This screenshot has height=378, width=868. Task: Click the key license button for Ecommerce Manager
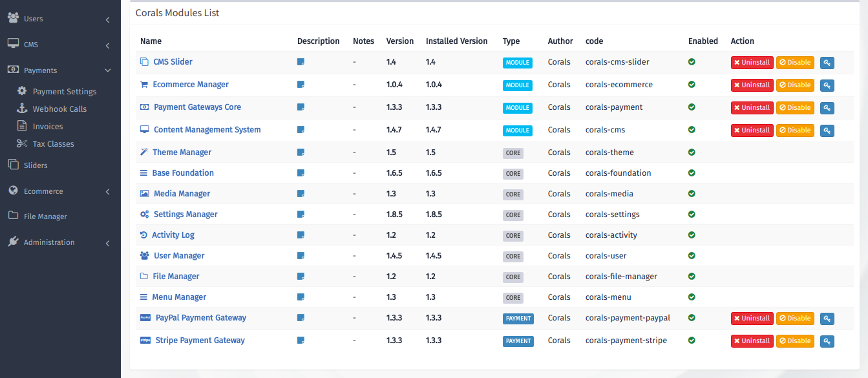click(x=827, y=85)
